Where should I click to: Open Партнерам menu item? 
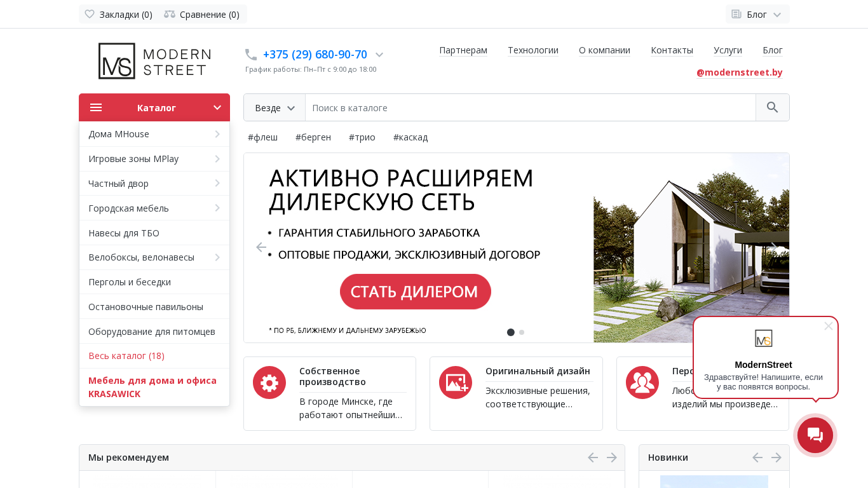tap(463, 50)
